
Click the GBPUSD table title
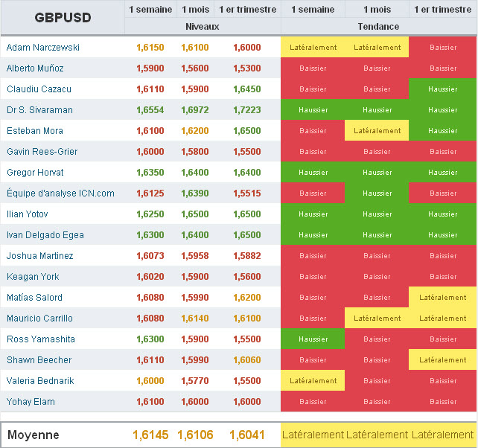pos(63,18)
